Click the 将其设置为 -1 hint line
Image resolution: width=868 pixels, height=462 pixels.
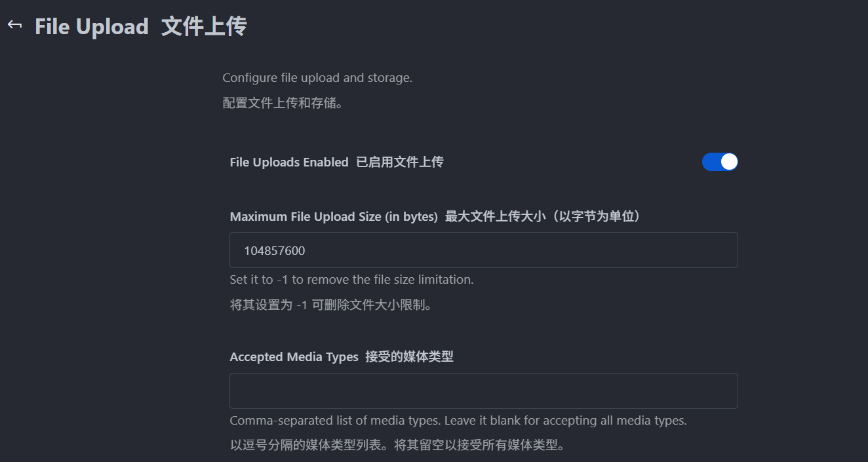[330, 305]
